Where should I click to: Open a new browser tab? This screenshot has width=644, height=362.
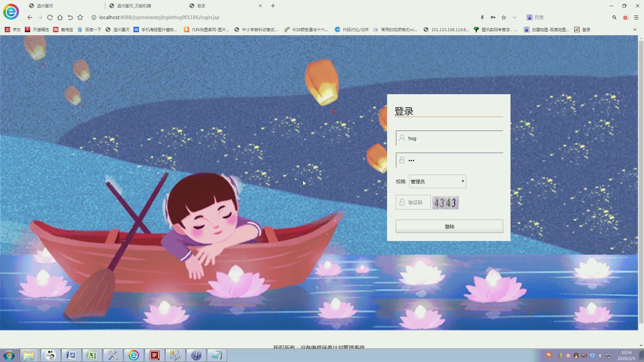click(x=273, y=6)
